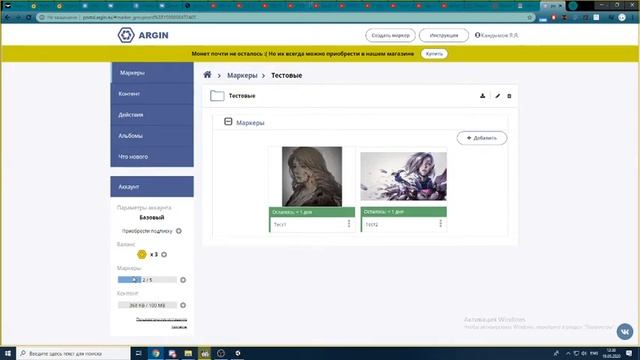Open Chrome from the taskbar

[156, 353]
